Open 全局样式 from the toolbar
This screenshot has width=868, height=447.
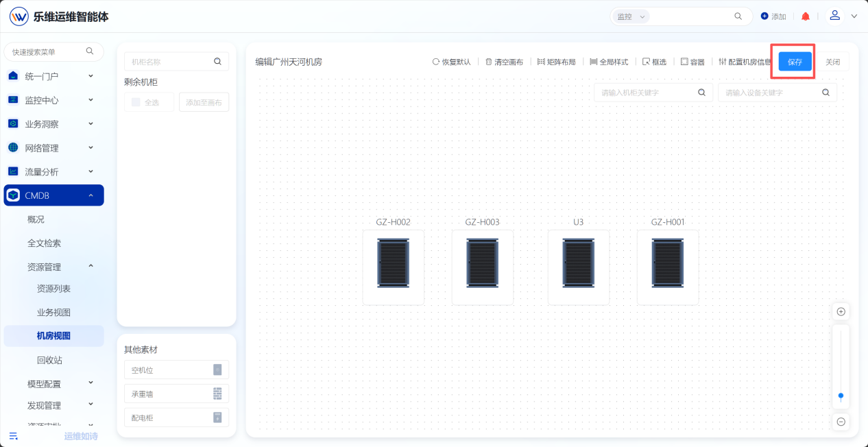(x=609, y=62)
